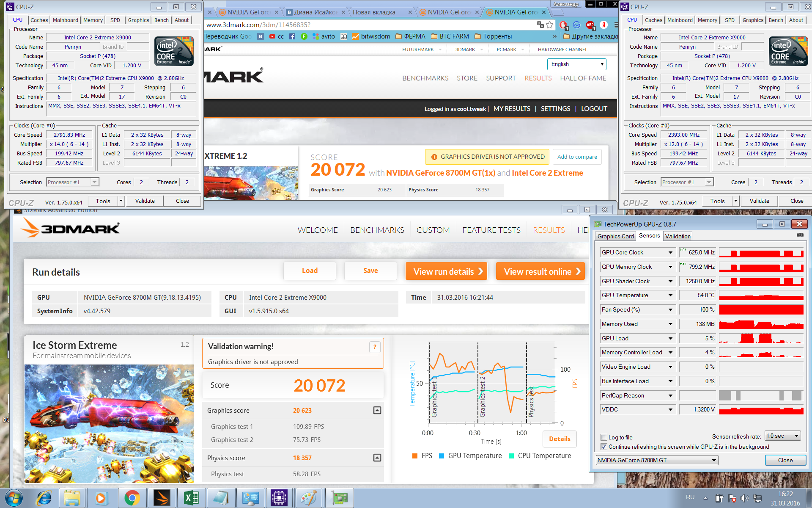Open the avito bookmark
Screen dimensions: 812x508
pos(324,36)
